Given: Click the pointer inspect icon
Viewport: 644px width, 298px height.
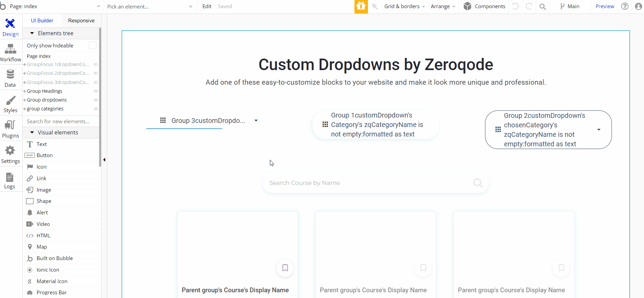Looking at the screenshot, I should click(375, 6).
